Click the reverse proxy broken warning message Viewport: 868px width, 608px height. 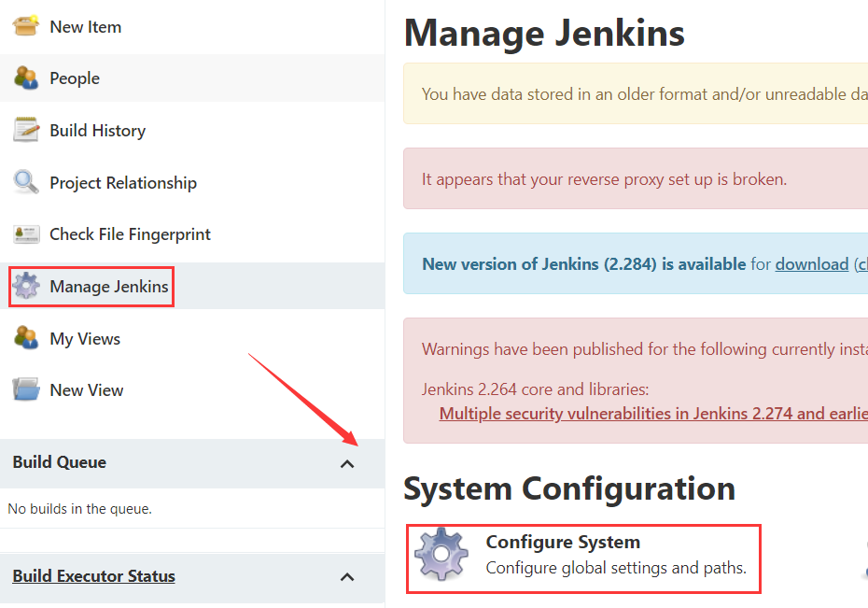[605, 179]
